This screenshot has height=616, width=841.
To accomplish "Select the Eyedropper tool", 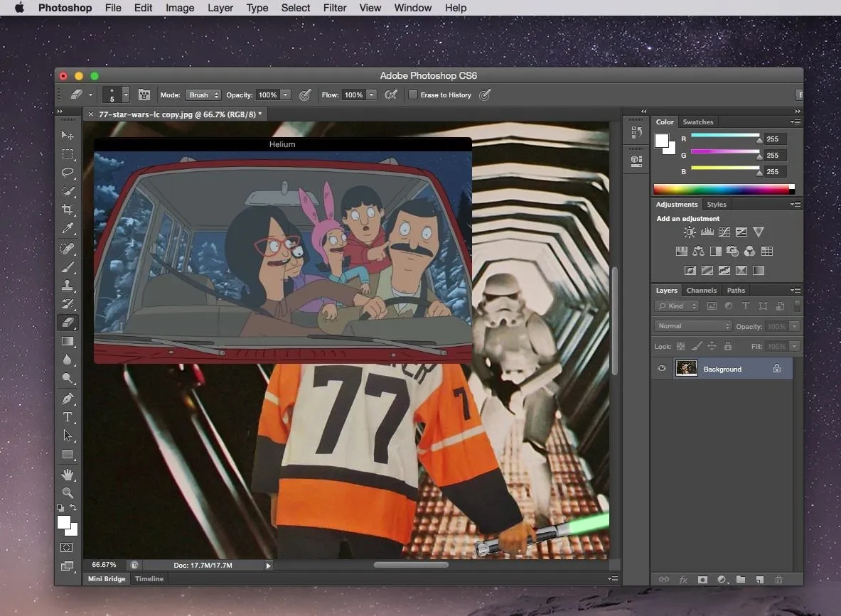I will click(68, 228).
